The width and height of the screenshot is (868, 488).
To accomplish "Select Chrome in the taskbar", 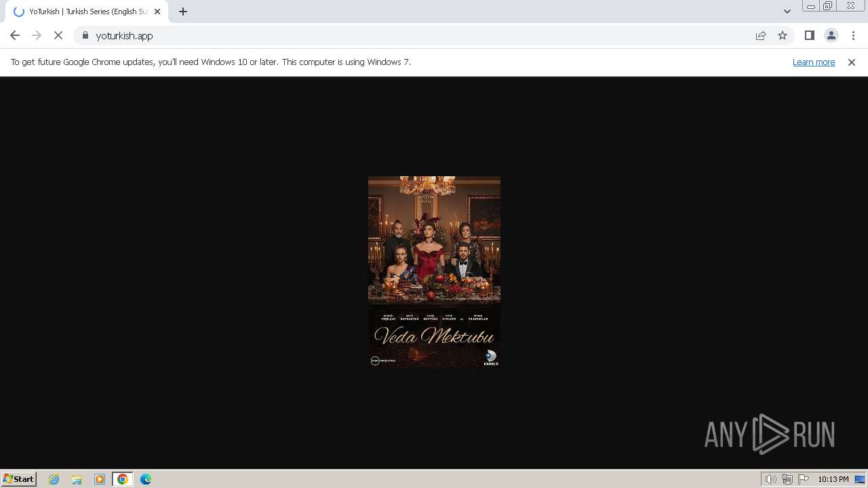I will pyautogui.click(x=123, y=479).
